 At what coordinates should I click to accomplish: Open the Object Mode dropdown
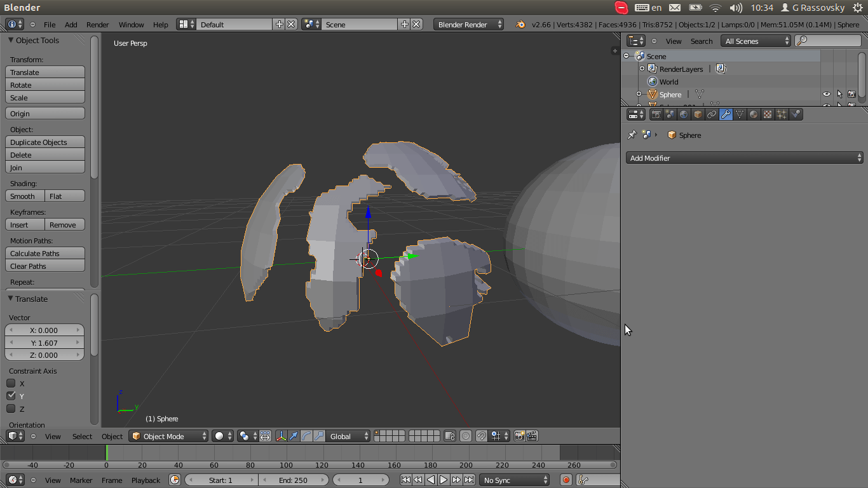point(168,436)
